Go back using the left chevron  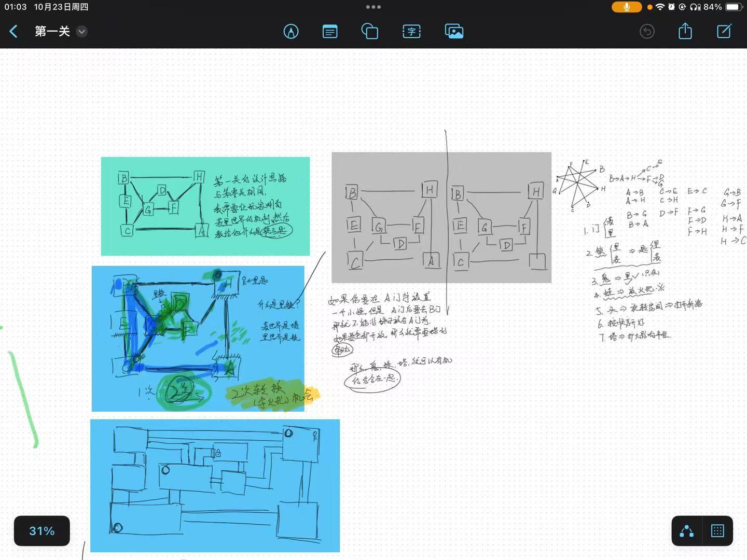click(14, 32)
